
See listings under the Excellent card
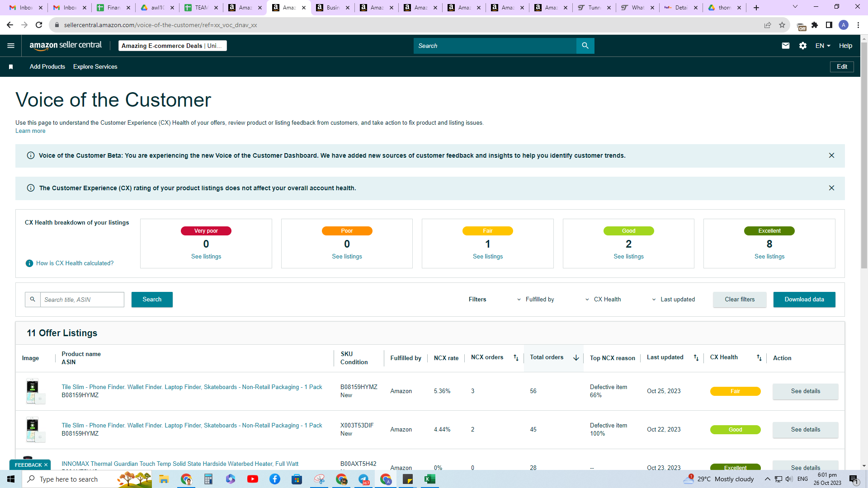769,257
